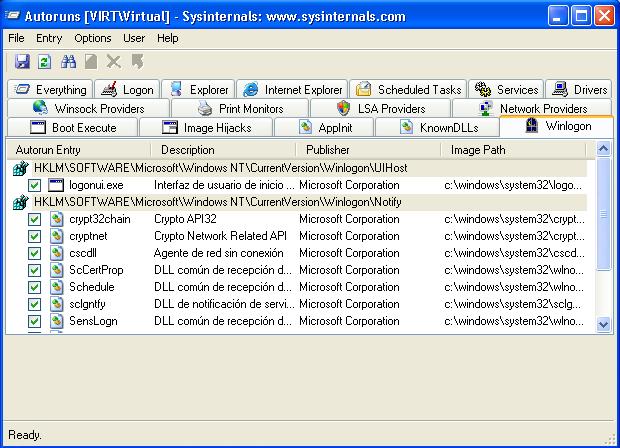Switch to the Explorer tab

coord(198,89)
